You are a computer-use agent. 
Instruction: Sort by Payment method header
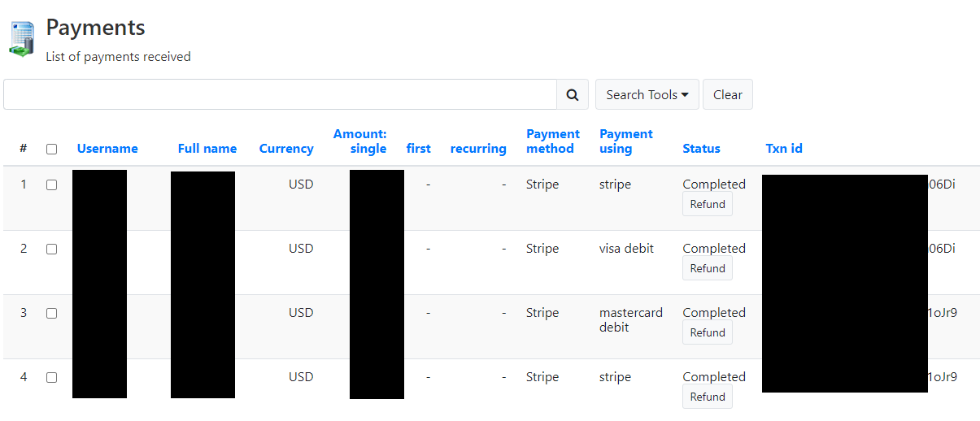pos(553,141)
